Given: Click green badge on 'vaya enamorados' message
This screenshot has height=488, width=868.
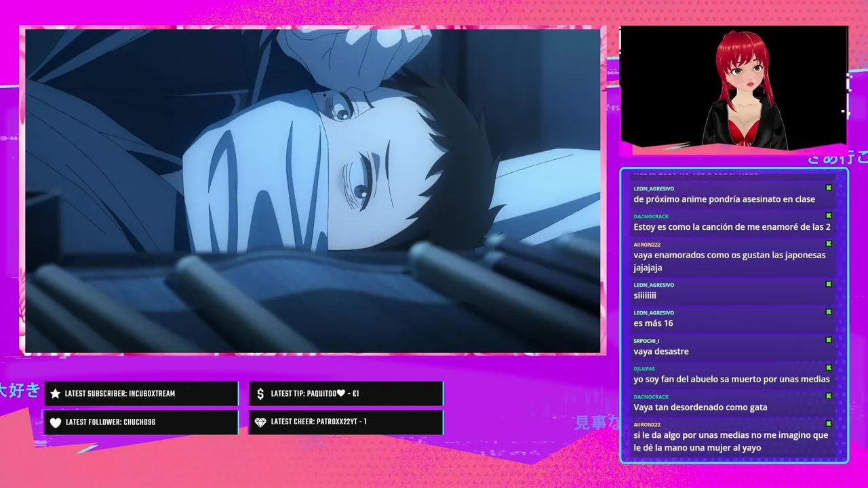Looking at the screenshot, I should [829, 243].
